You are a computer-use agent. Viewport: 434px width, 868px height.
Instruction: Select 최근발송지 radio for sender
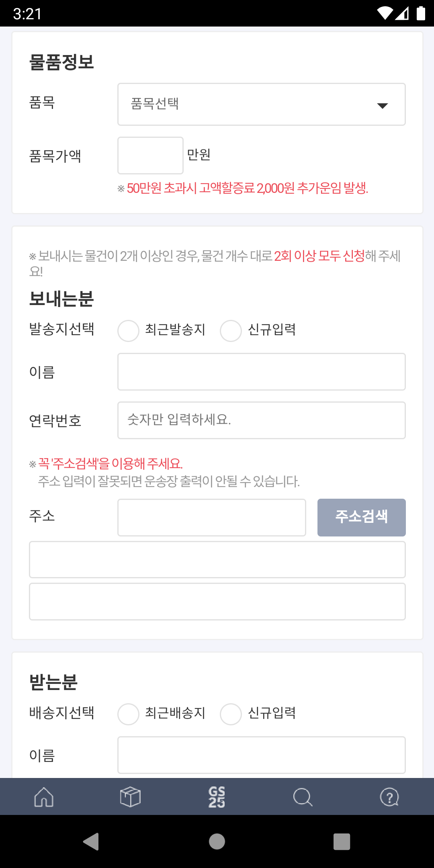pos(129,331)
